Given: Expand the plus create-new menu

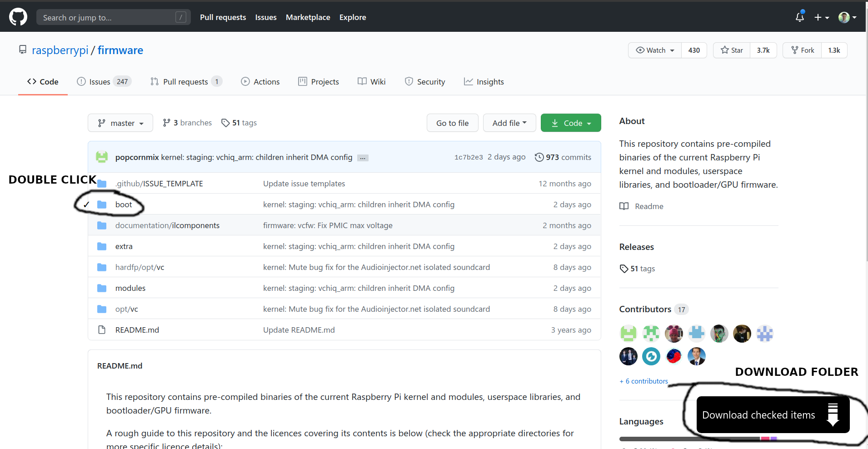Looking at the screenshot, I should pos(822,17).
